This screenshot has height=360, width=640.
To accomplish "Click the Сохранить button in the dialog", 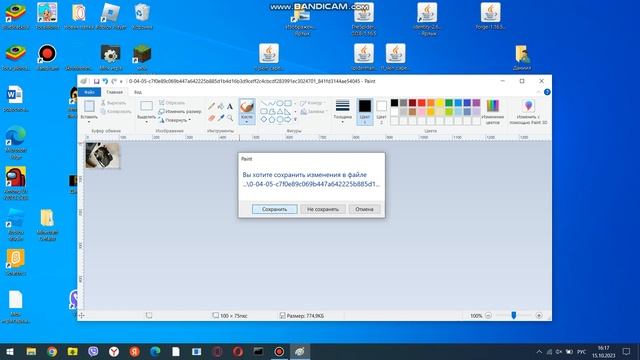I will 275,209.
